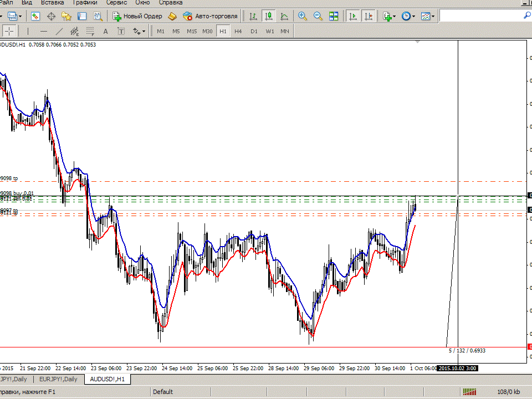Image resolution: width=532 pixels, height=399 pixels.
Task: Open the Market Watch panel icon
Action: pos(35,16)
